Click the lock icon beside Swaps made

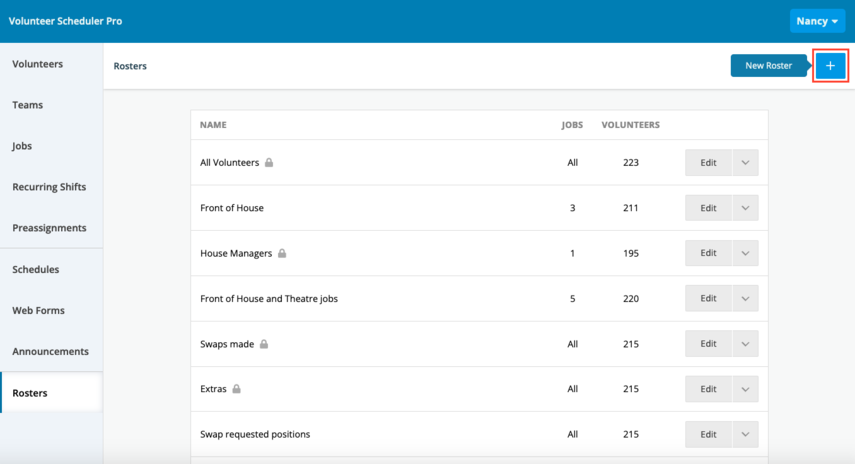264,344
